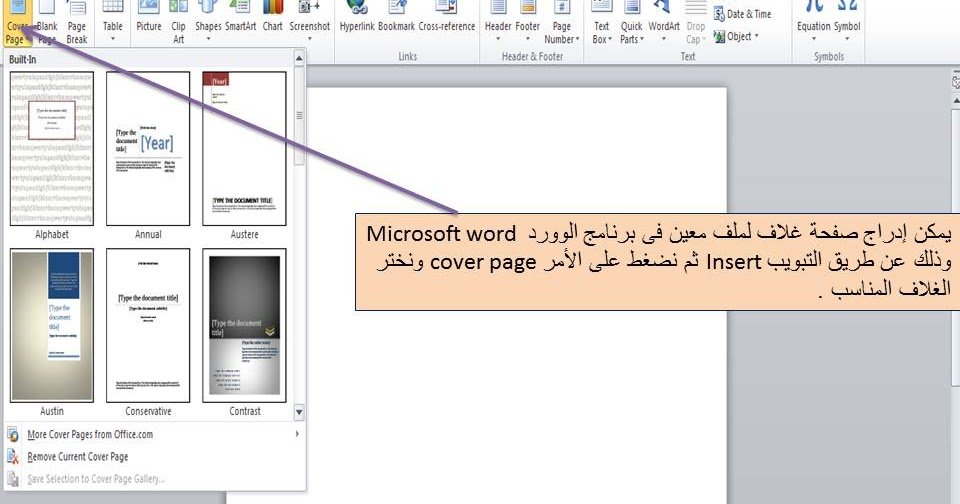Insert Date & Time
Image resolution: width=960 pixels, height=504 pixels.
click(743, 14)
